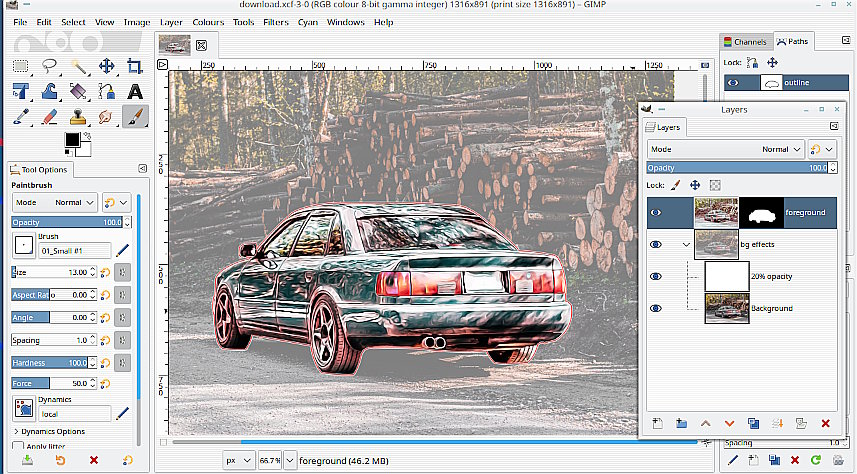
Task: Enable the Apply Jitter checkbox
Action: click(18, 447)
